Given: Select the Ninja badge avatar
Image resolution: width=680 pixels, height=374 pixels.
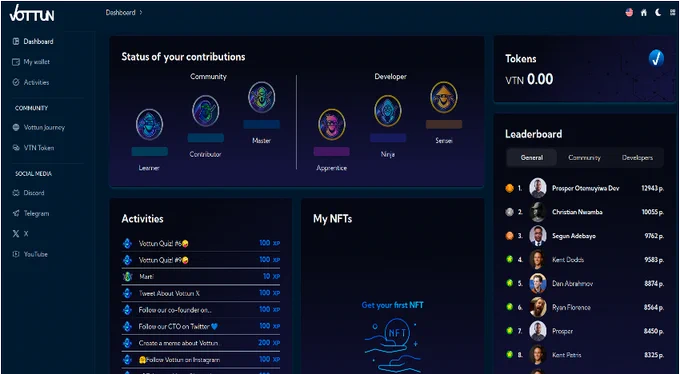Looking at the screenshot, I should point(388,111).
